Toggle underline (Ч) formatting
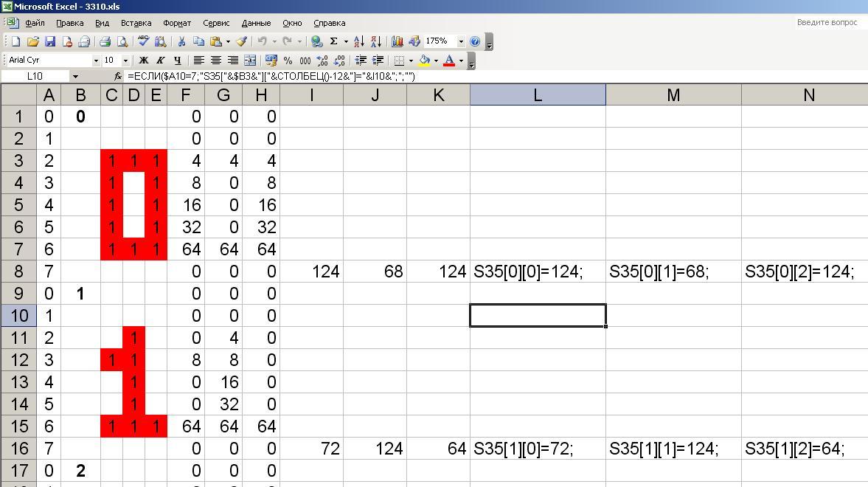The height and width of the screenshot is (487, 868). (x=178, y=61)
